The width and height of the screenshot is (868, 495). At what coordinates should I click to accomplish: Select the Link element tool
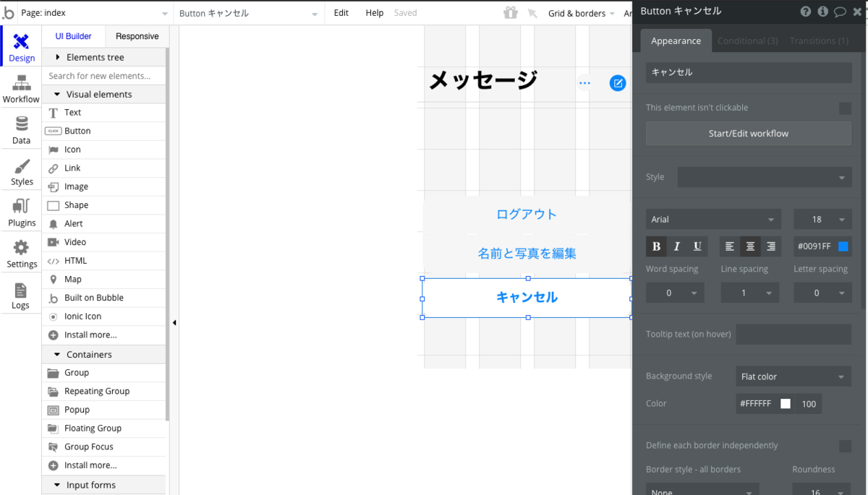pos(104,168)
